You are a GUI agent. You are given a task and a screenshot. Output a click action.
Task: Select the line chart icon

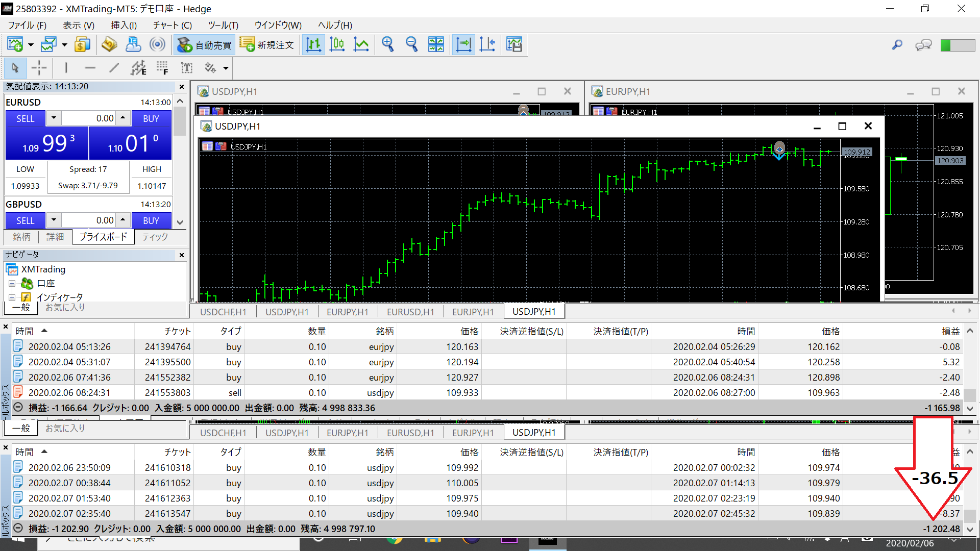pyautogui.click(x=361, y=45)
